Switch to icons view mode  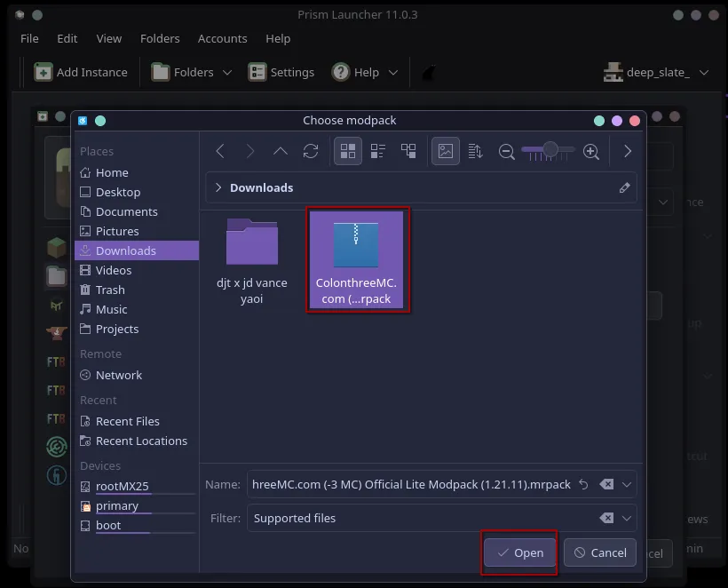point(348,151)
